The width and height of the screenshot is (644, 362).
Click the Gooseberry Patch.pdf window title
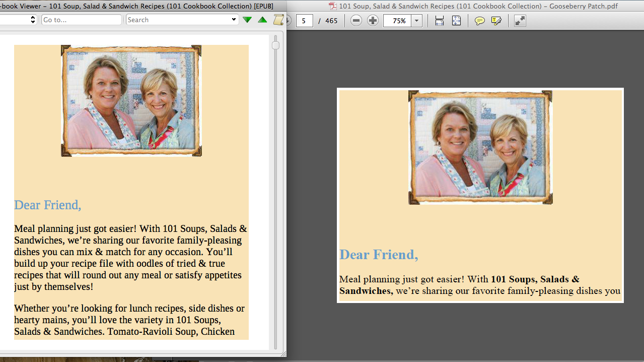click(x=478, y=6)
